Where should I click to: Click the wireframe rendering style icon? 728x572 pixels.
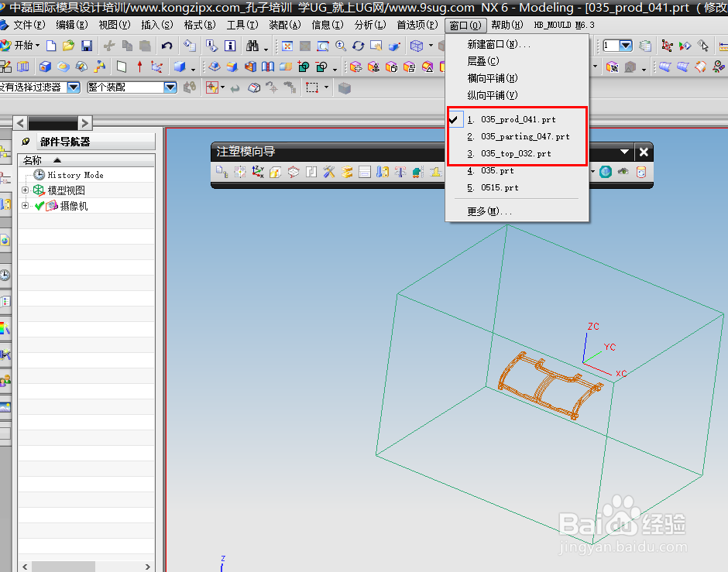tap(417, 46)
